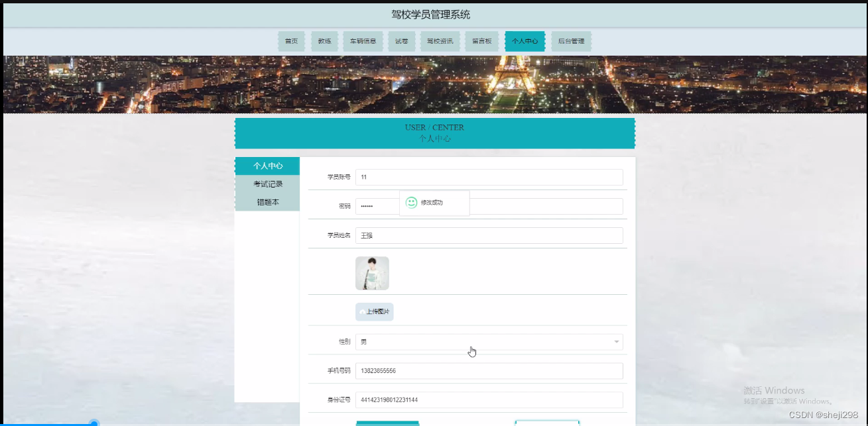Screen dimensions: 868x426
Task: Switch to the 个人中心 tab
Action: pyautogui.click(x=525, y=40)
